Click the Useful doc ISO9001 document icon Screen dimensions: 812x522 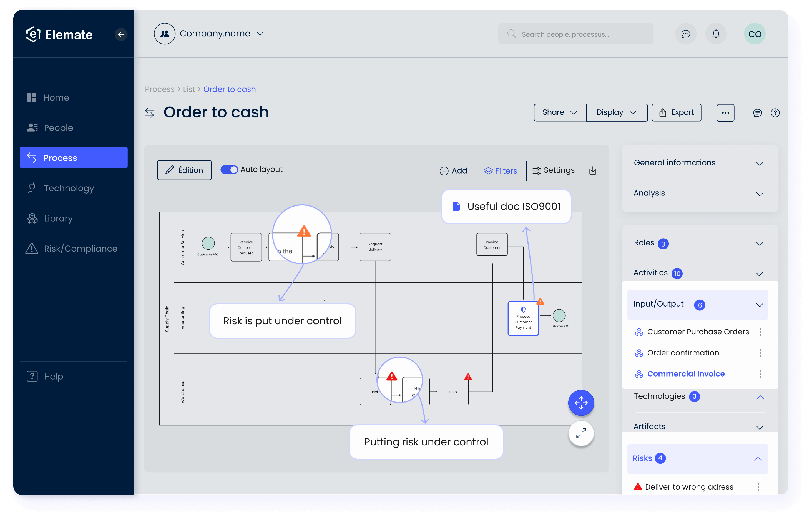pos(456,206)
